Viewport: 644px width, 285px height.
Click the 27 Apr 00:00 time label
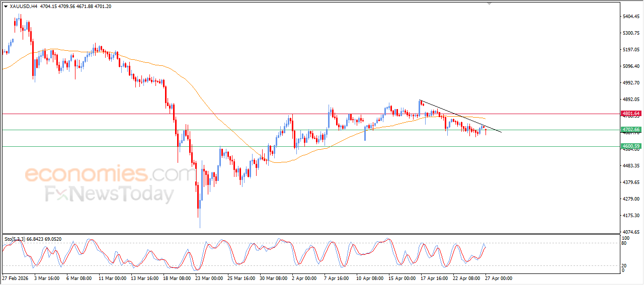[x=498, y=278]
